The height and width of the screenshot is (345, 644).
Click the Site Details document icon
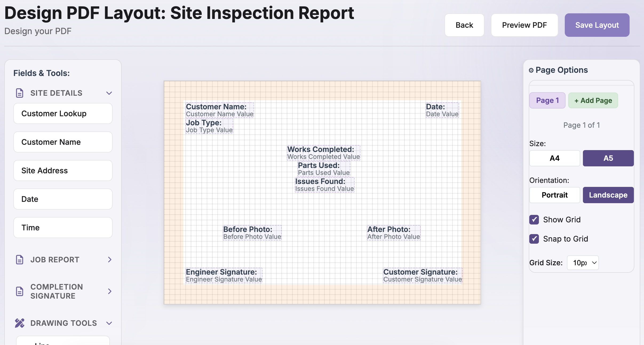pyautogui.click(x=19, y=93)
